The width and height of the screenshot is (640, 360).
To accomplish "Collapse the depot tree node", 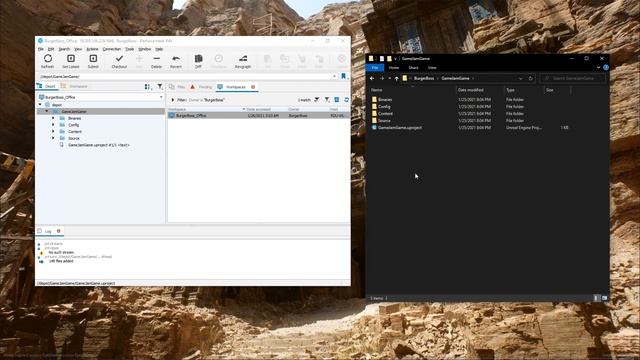I will pos(40,105).
